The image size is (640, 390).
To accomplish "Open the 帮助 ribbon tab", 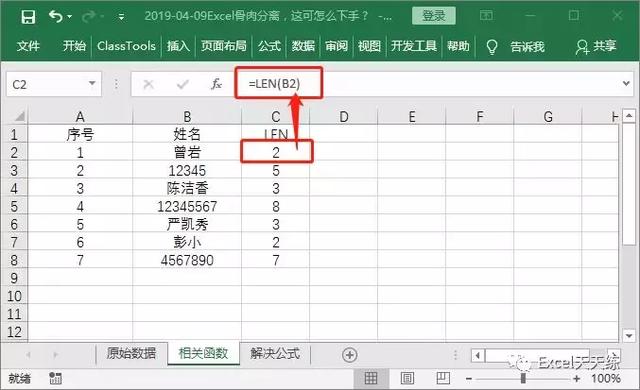I will 458,46.
